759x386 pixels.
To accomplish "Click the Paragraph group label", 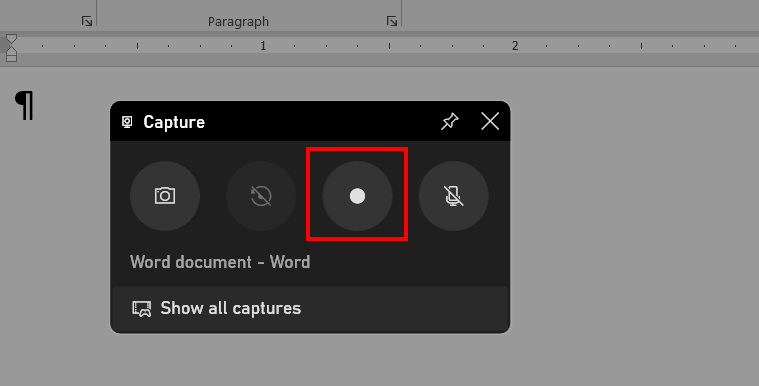I will pos(238,22).
